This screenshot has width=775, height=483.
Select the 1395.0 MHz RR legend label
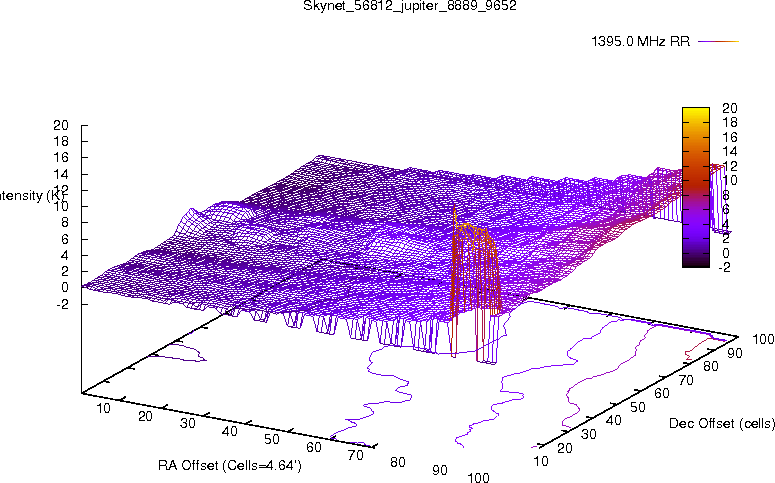click(x=641, y=42)
